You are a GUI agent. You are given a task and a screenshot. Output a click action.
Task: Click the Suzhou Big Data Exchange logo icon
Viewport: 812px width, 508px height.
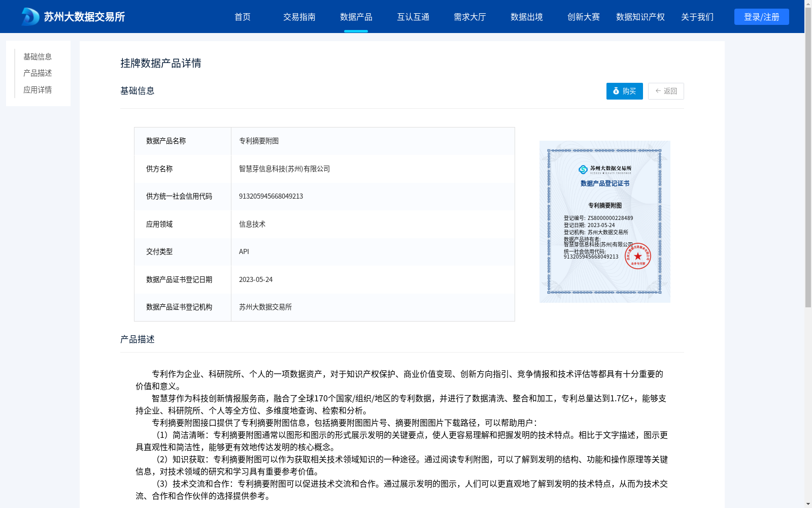[30, 17]
